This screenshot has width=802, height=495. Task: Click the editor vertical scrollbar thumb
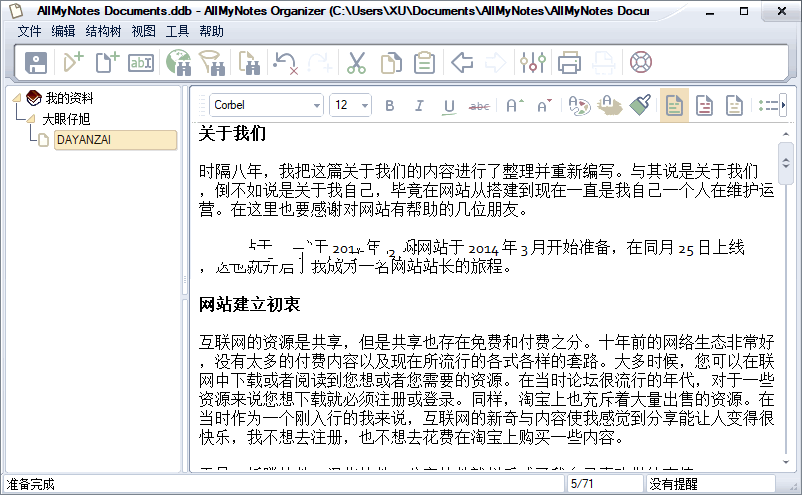786,163
